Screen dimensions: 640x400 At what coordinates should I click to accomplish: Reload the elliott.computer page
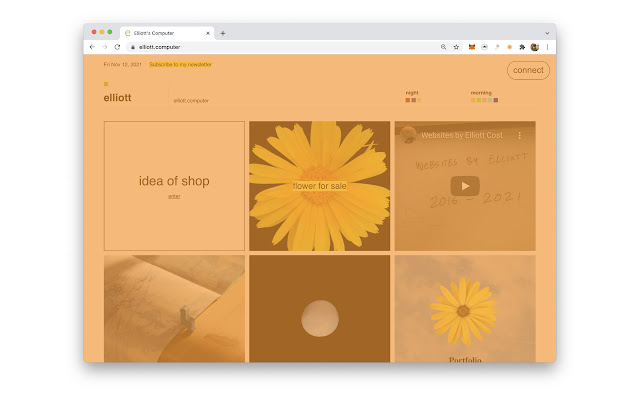click(118, 47)
